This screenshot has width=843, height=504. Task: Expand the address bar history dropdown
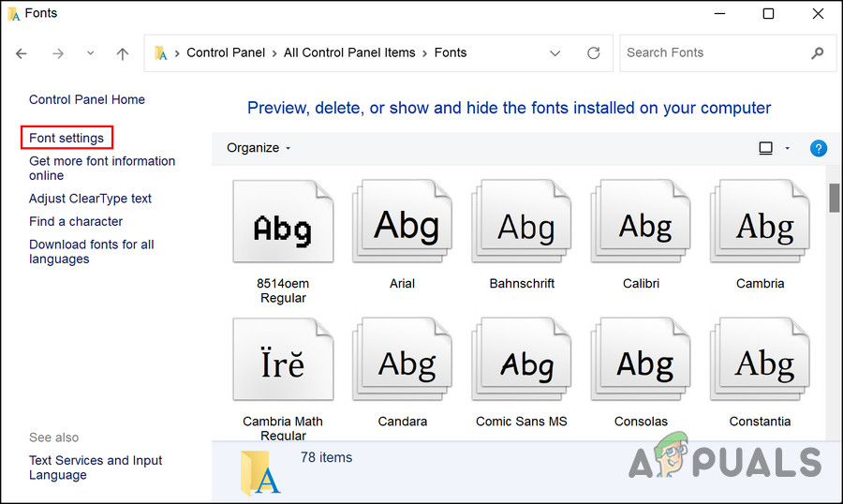(x=555, y=52)
